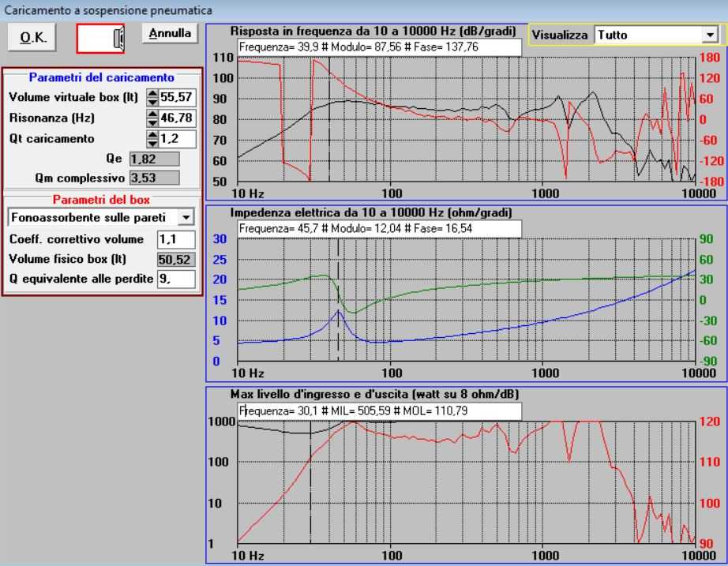Increase Volume virtuale box with up arrow
The image size is (728, 566).
(x=152, y=93)
